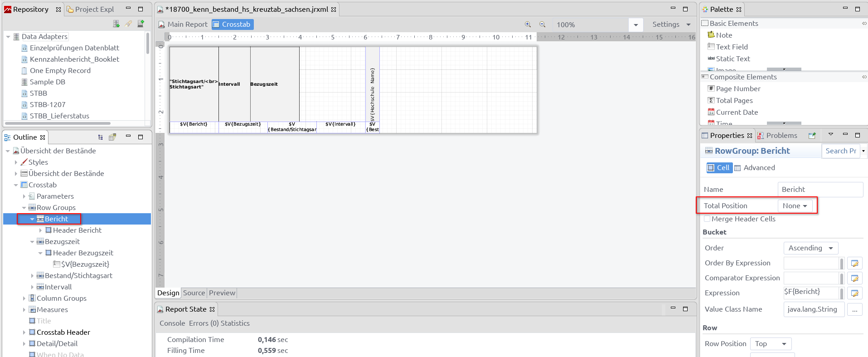
Task: Open the Preview editor tab
Action: coord(222,293)
